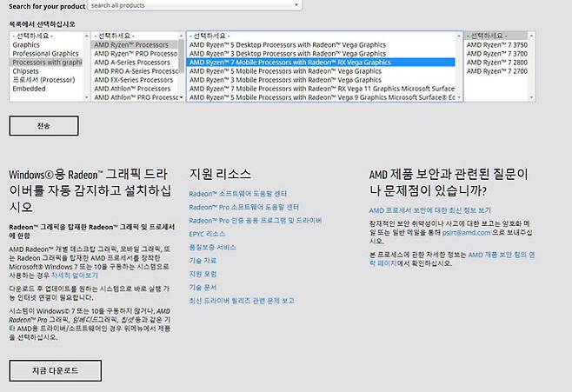Select Graphics in the product category list
The image size is (572, 392).
26,44
